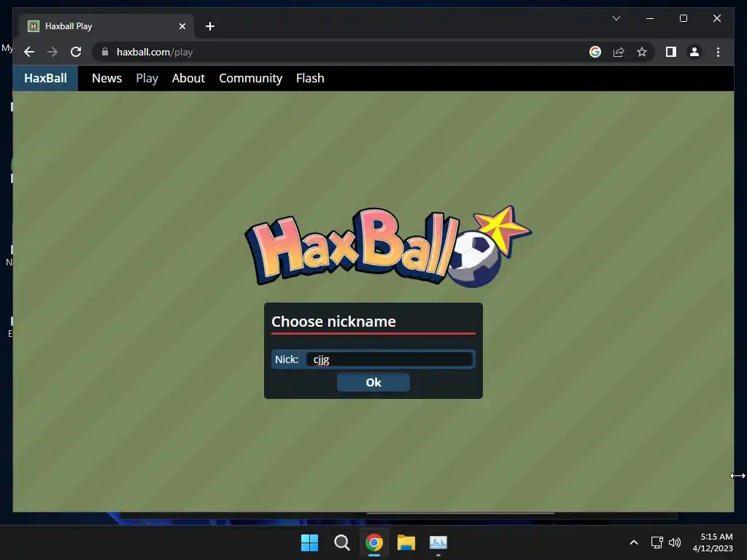
Task: Select the Play menu item
Action: click(x=147, y=78)
